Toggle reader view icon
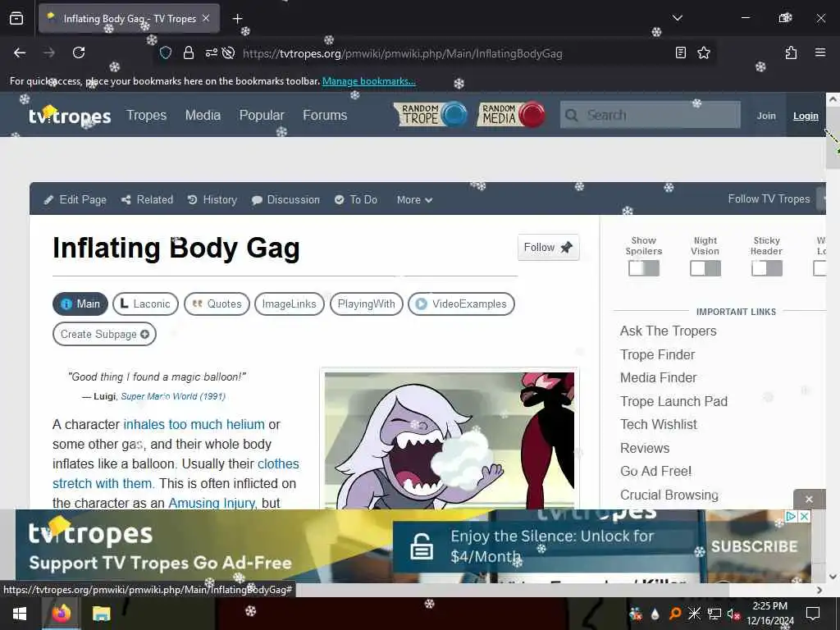 (x=680, y=52)
